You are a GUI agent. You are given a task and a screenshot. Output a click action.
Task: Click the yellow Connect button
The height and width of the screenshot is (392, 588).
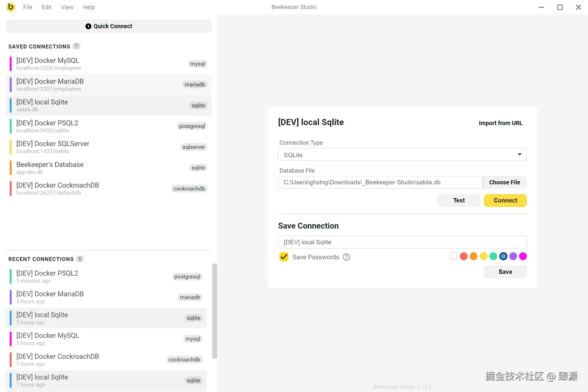[x=505, y=200]
